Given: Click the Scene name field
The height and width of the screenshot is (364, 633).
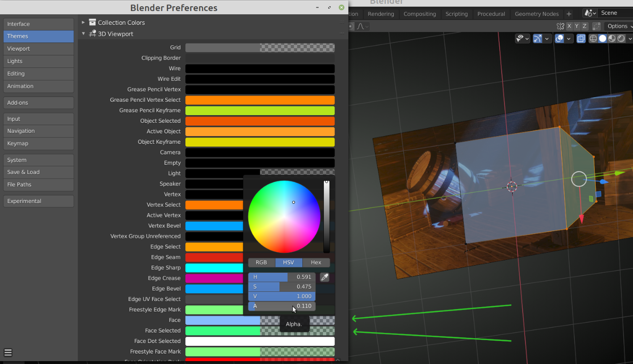Looking at the screenshot, I should [x=616, y=13].
